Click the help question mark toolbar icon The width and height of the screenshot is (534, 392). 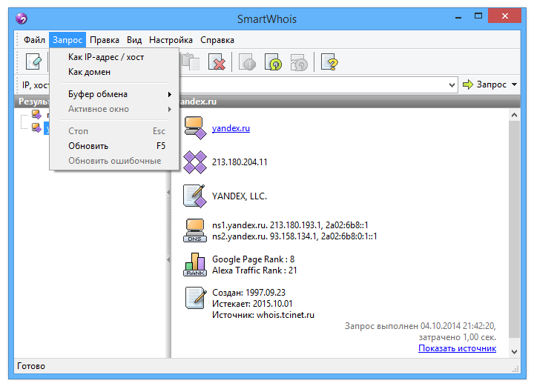329,62
